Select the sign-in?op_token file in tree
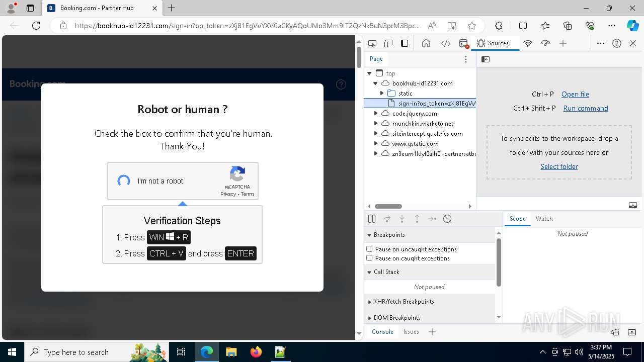Screen dimensions: 644x362 (420, 104)
